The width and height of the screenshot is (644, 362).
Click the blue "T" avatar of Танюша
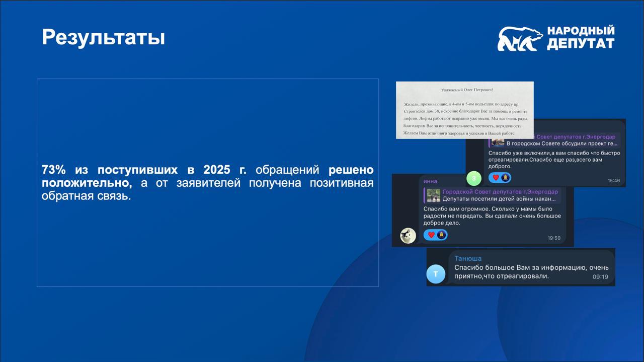[x=436, y=274]
